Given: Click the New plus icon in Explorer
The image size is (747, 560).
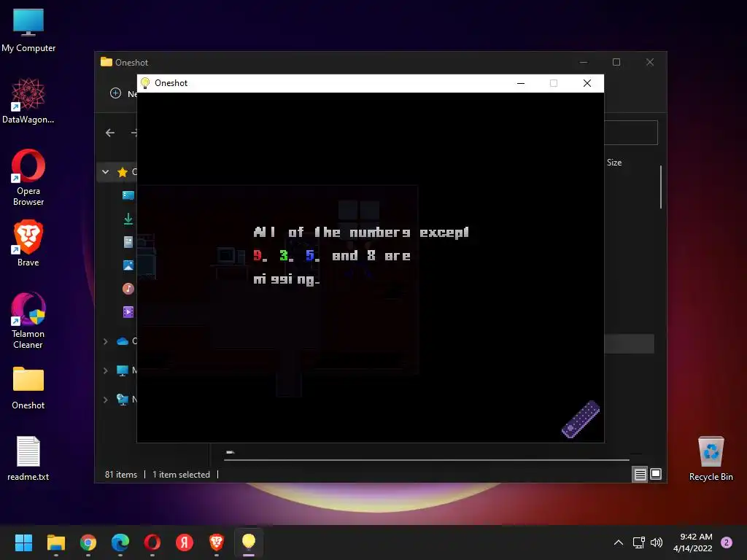Looking at the screenshot, I should tap(116, 93).
